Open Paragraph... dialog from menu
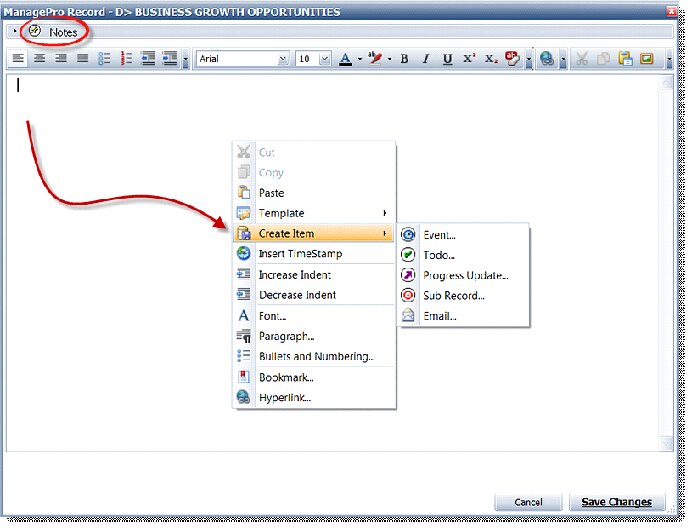 click(314, 336)
